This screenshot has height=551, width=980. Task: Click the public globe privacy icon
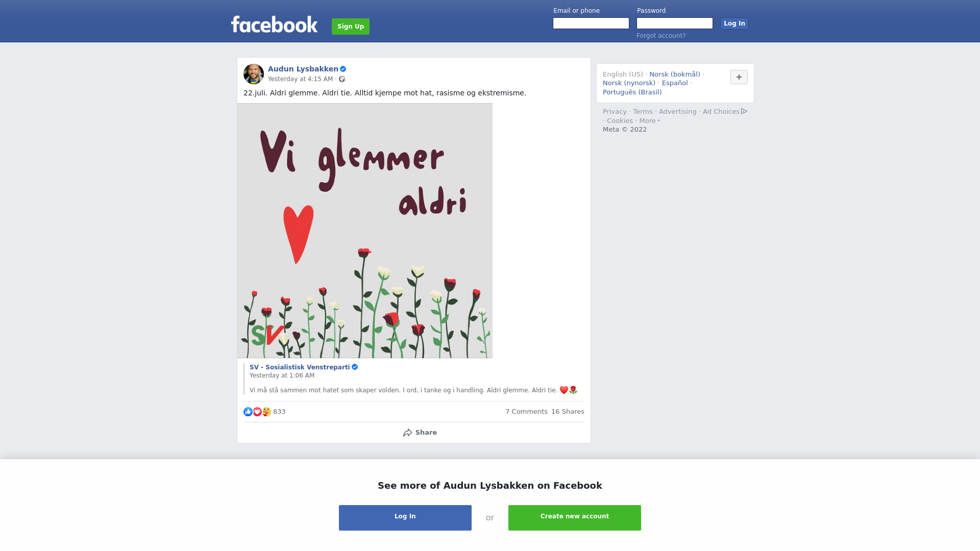tap(342, 79)
